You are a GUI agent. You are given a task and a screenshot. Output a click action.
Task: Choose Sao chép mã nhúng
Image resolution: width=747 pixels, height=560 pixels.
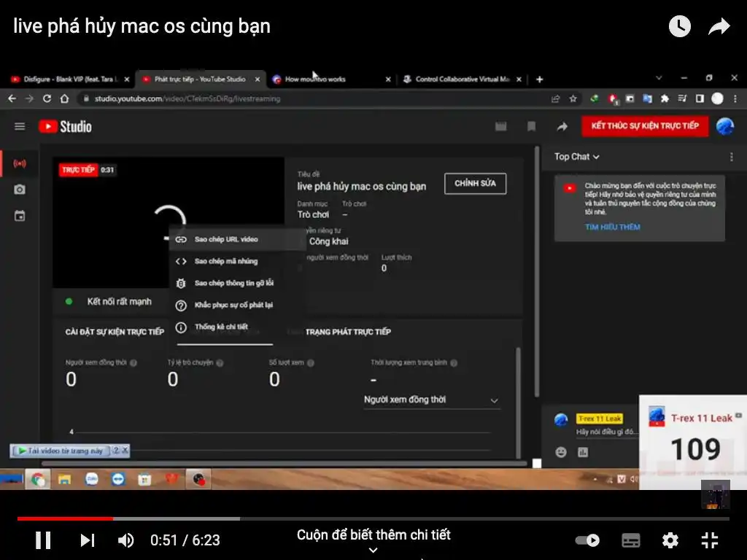tap(237, 262)
